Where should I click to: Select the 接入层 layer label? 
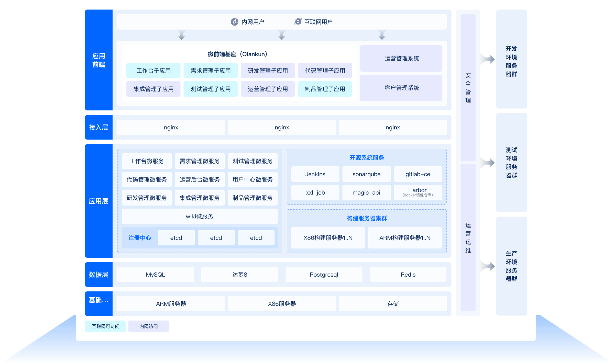click(98, 127)
